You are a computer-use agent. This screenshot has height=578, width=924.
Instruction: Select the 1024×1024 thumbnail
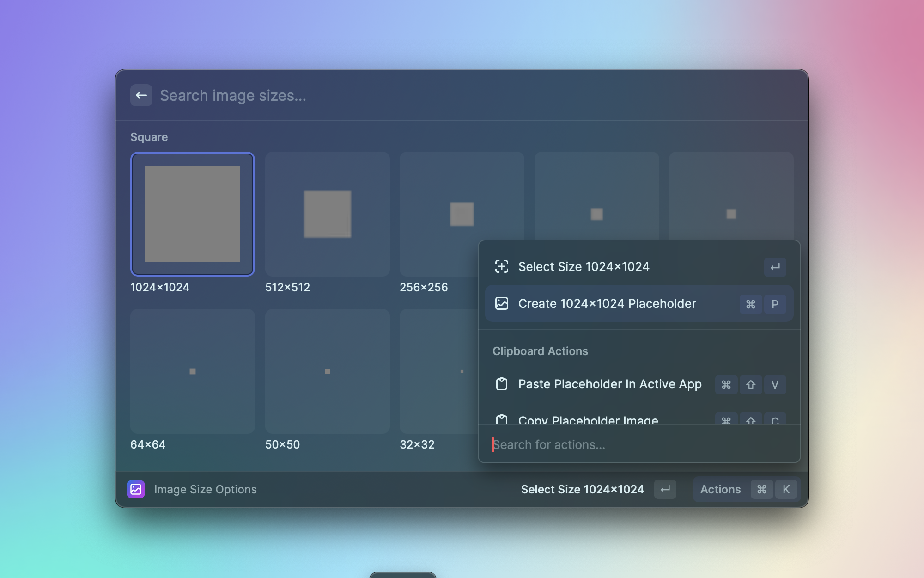click(193, 214)
